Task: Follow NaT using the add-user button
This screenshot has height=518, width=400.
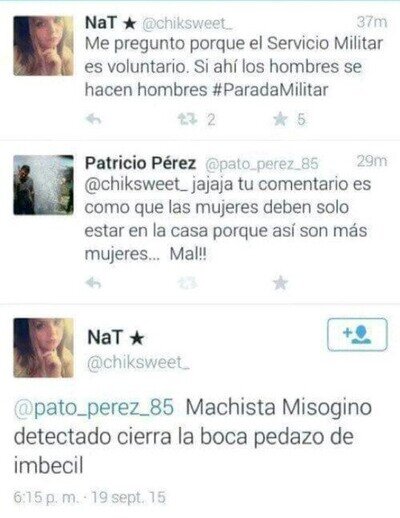Action: coord(357,334)
